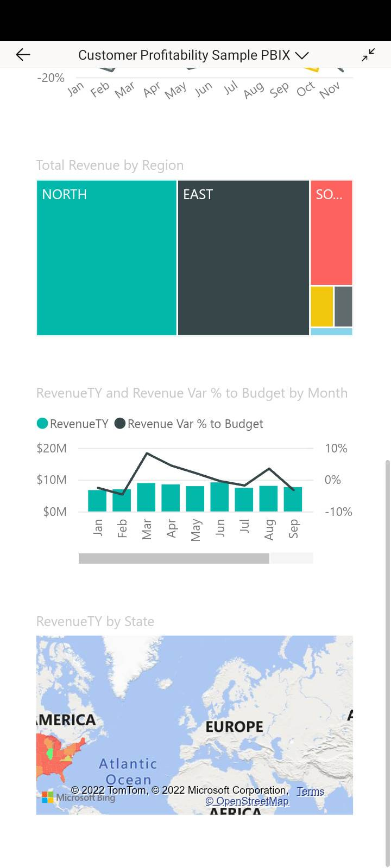
Task: Select the NORTH region tile
Action: coord(106,258)
